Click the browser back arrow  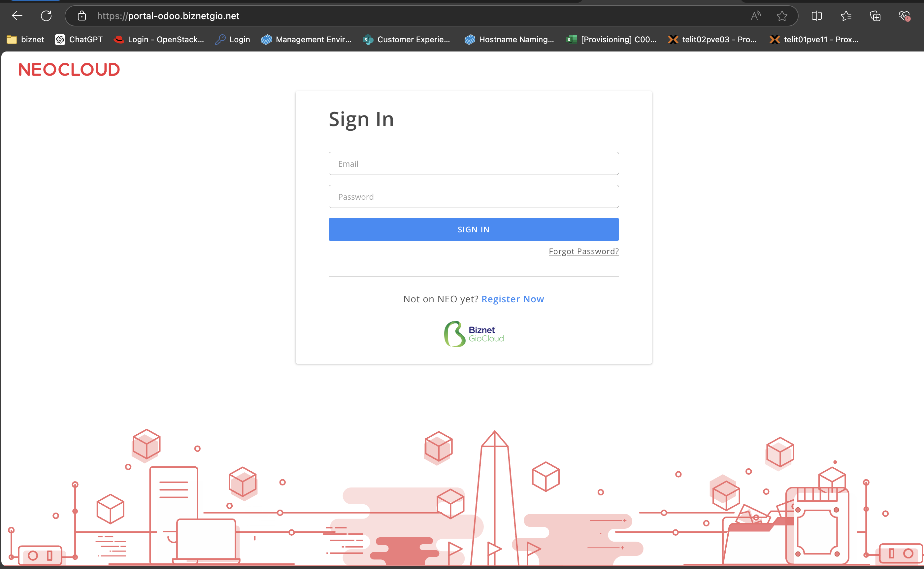[x=17, y=16]
